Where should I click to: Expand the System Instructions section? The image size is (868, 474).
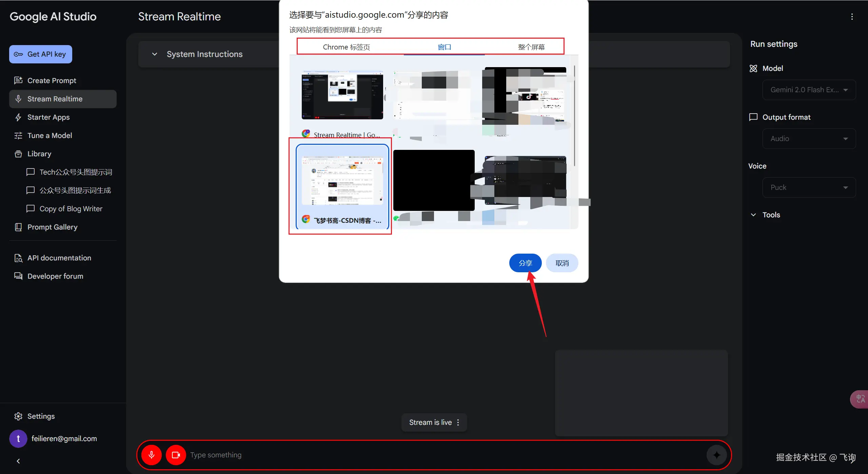point(155,54)
